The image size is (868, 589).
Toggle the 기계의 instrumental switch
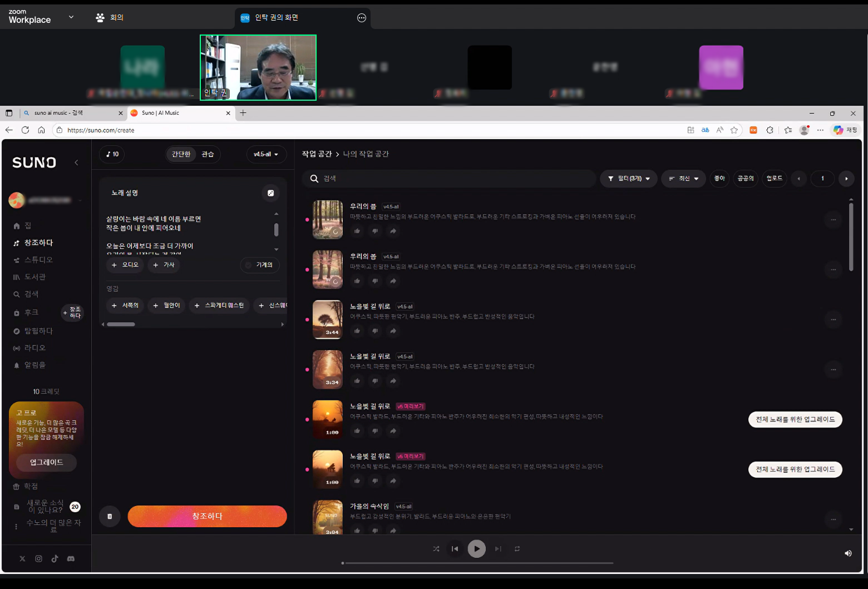260,265
